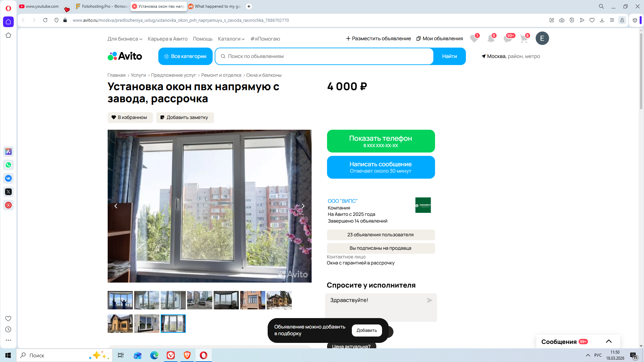This screenshot has height=362, width=644.
Task: Open the Opera snapshot camera icon
Action: (562, 20)
